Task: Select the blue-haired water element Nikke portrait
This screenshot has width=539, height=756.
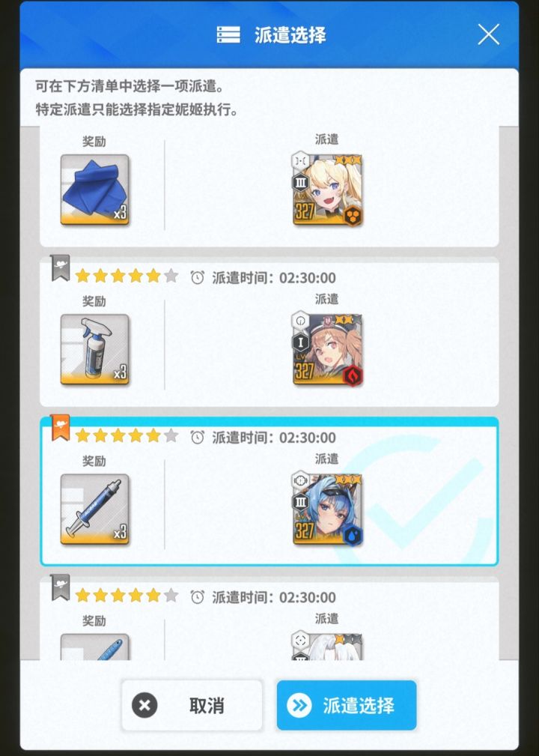Action: (327, 509)
